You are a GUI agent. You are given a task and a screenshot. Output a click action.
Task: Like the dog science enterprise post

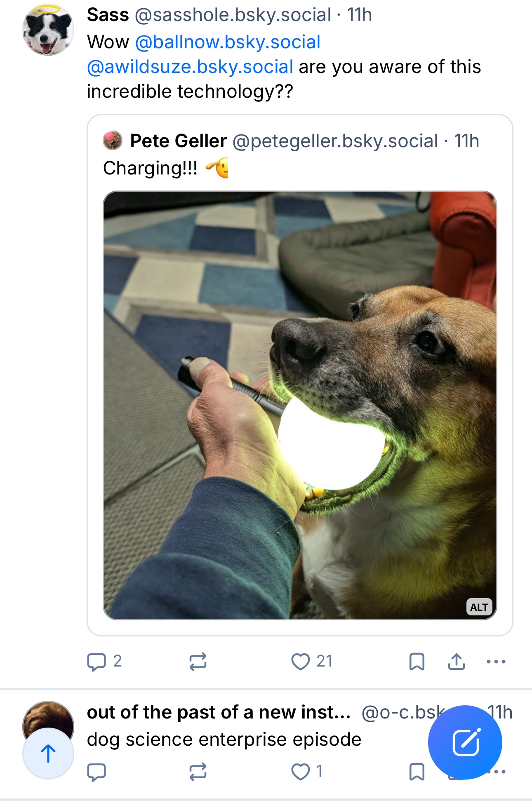(x=301, y=772)
